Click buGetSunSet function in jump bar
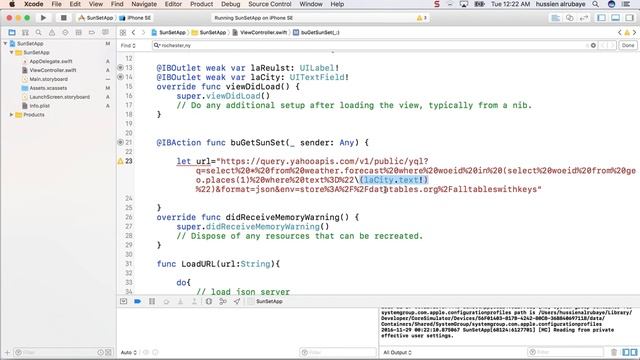Viewport: 640px width, 360px height. 316,32
